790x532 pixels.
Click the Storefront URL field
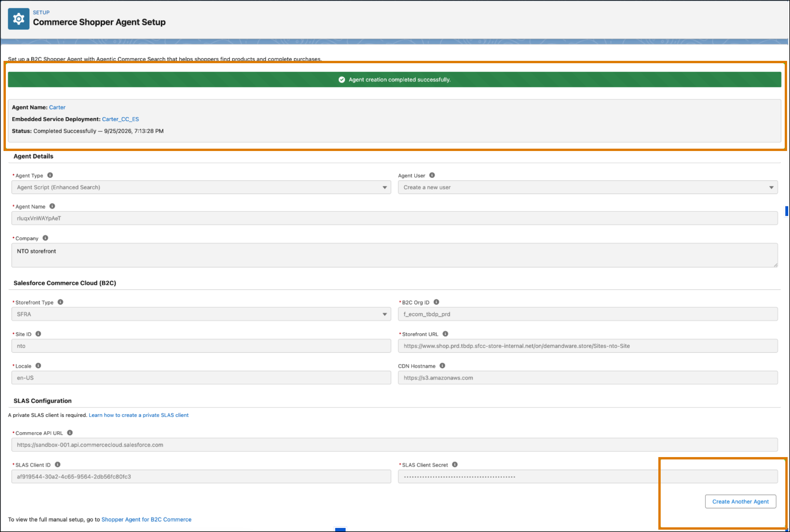(x=588, y=346)
